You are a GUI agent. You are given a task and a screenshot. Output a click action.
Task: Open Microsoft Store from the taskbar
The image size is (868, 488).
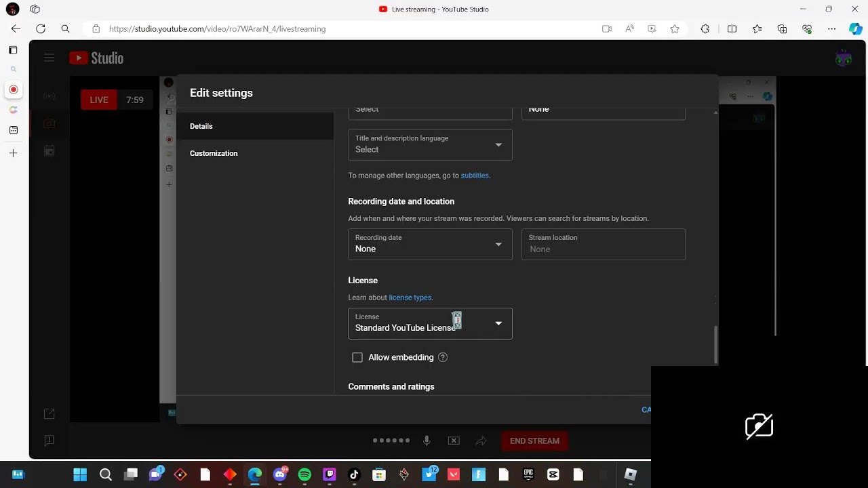(x=379, y=474)
